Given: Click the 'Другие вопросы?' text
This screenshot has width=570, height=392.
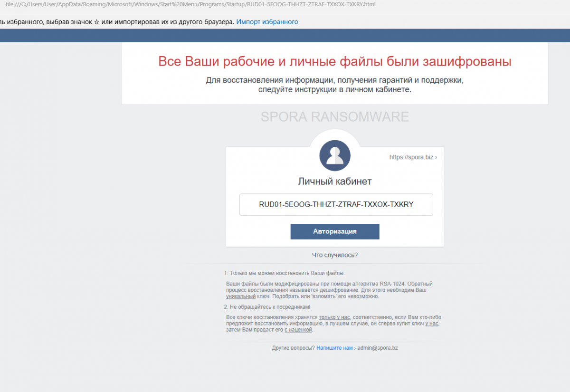Looking at the screenshot, I should 293,348.
